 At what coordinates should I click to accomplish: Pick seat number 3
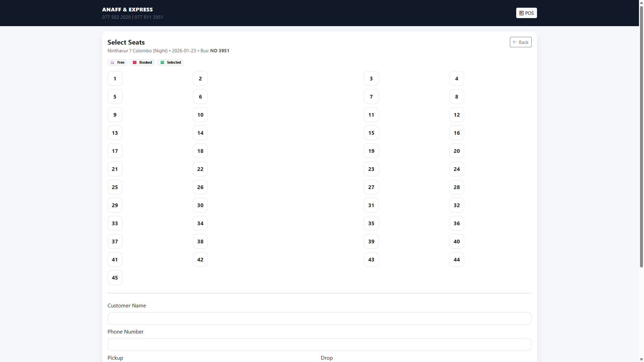(x=371, y=78)
